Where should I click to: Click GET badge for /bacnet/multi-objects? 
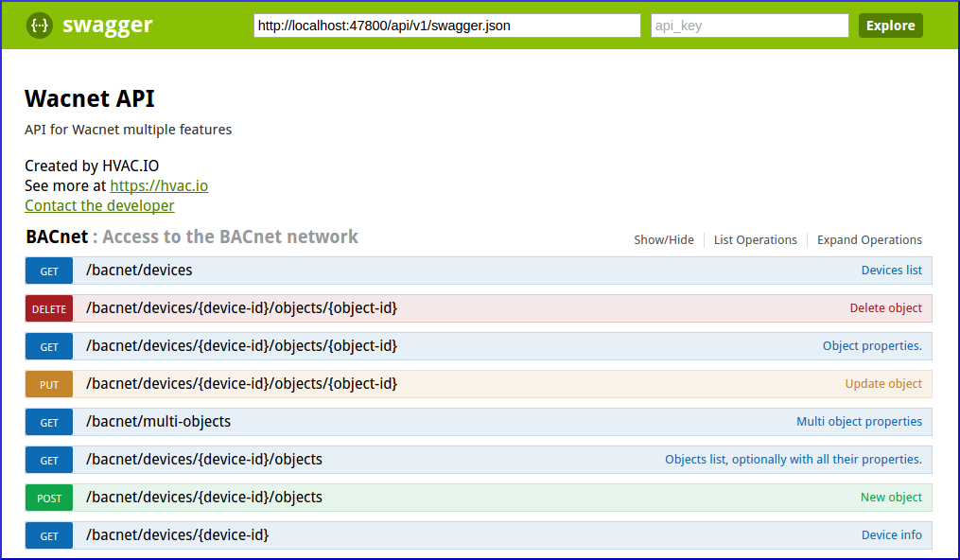coord(49,423)
